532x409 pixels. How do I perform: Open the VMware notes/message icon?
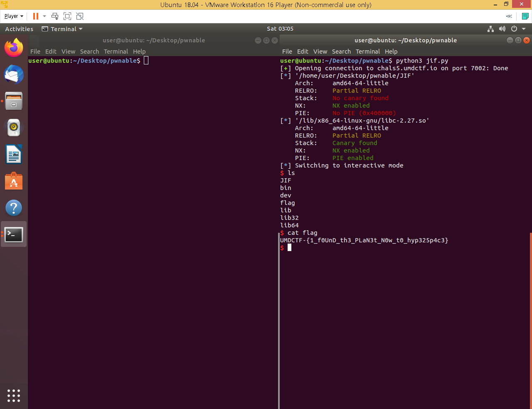(525, 16)
